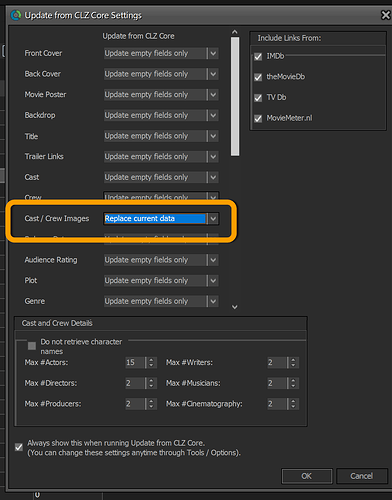Click the field list vertical scrollbar thumb
392x500 pixels.
pyautogui.click(x=235, y=96)
